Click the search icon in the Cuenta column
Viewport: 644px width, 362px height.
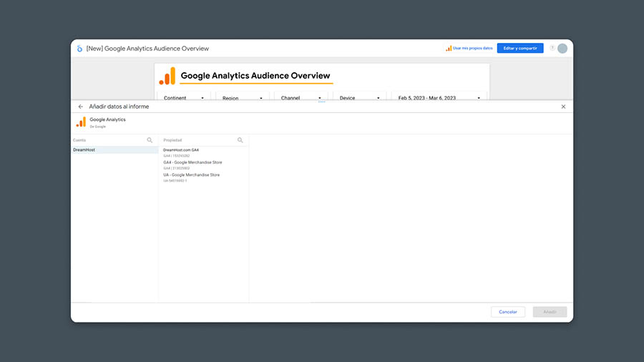click(150, 140)
